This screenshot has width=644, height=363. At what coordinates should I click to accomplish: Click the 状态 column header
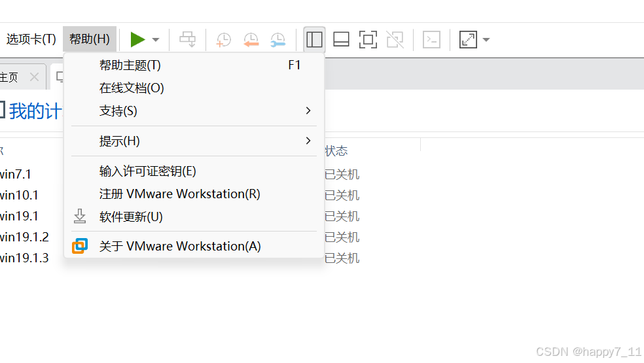(x=336, y=150)
